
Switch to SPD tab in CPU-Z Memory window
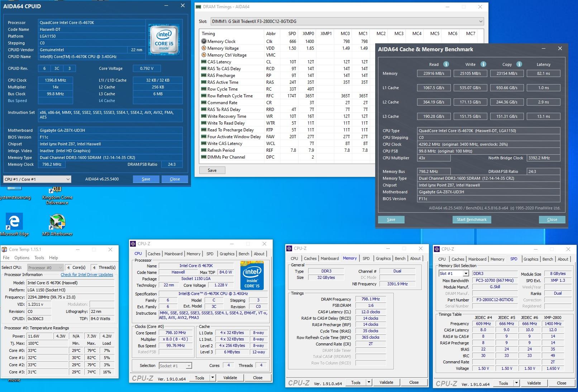click(x=366, y=258)
